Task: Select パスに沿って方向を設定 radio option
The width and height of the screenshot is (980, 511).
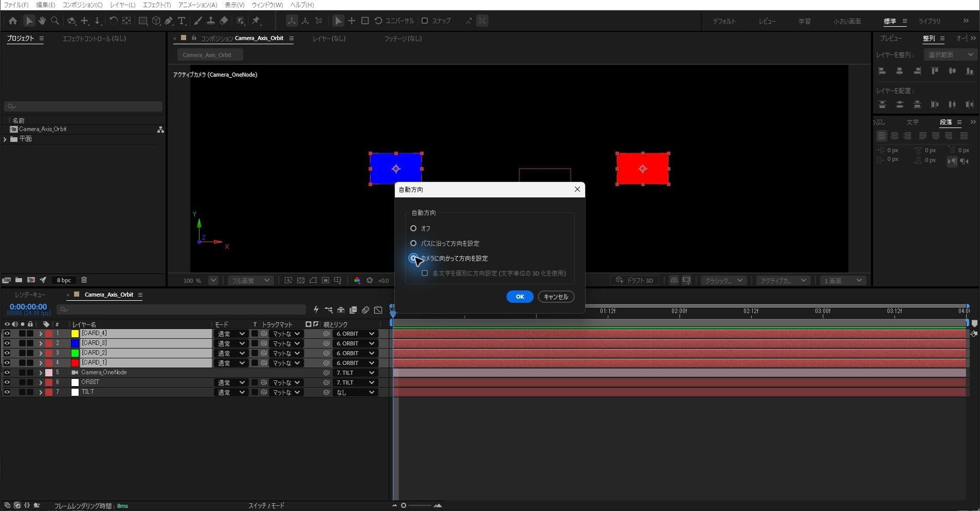Action: 413,243
